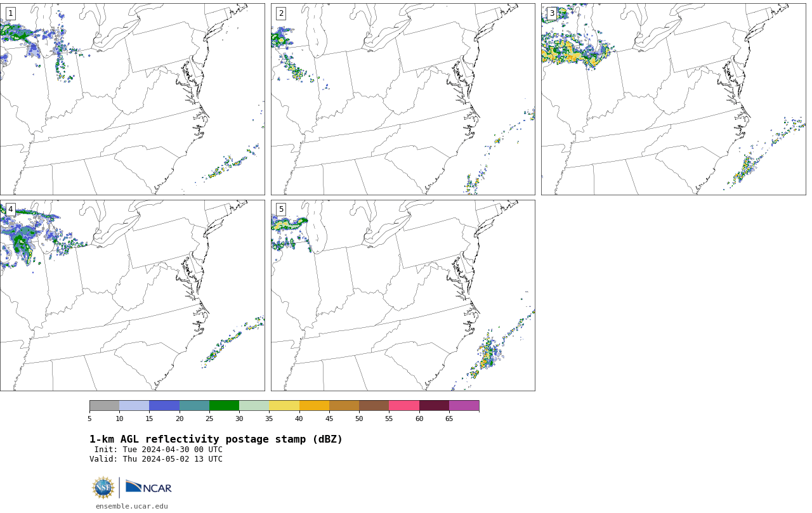Screen dimensions: 812x513
Task: Click the gray 5-10 dBZ color swatch
Action: tap(104, 406)
